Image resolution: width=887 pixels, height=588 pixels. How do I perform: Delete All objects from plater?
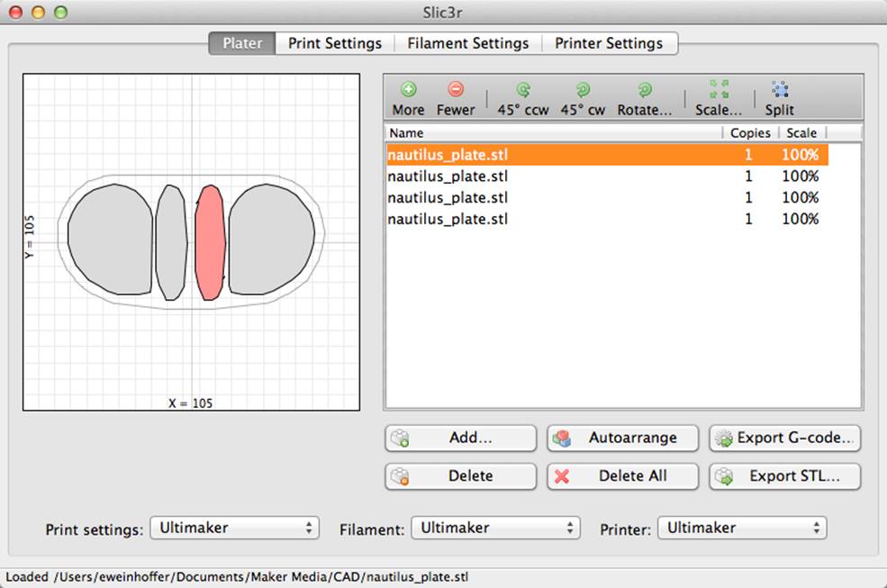coord(623,476)
